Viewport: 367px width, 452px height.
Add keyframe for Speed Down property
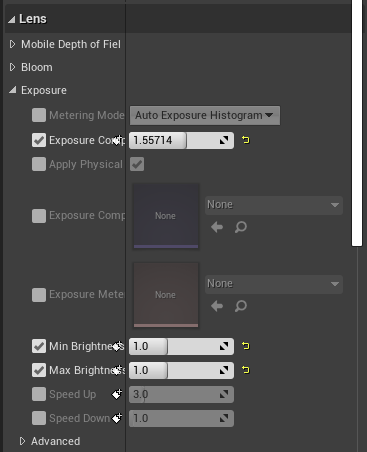click(x=117, y=418)
